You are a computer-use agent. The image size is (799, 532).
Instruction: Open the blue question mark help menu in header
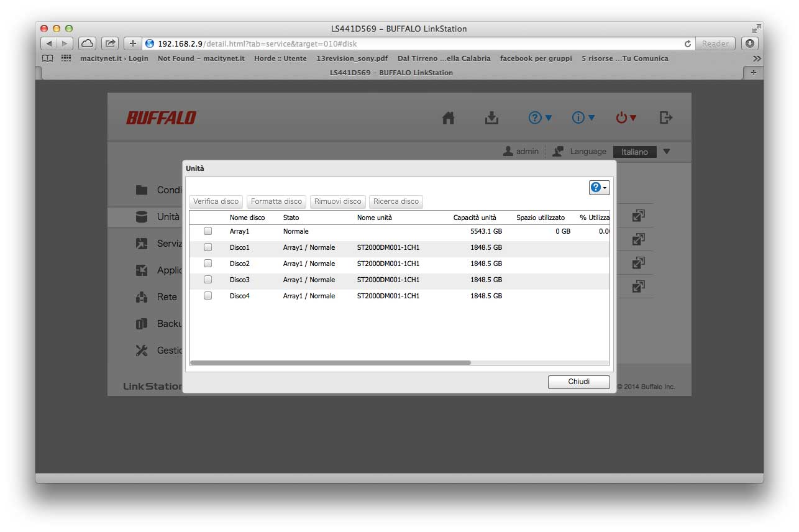pyautogui.click(x=540, y=117)
